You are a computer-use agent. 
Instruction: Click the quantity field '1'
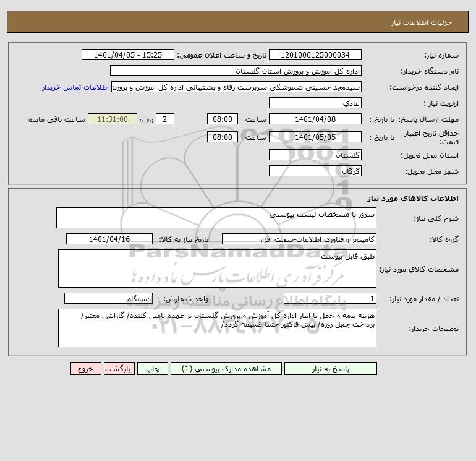coord(330,299)
